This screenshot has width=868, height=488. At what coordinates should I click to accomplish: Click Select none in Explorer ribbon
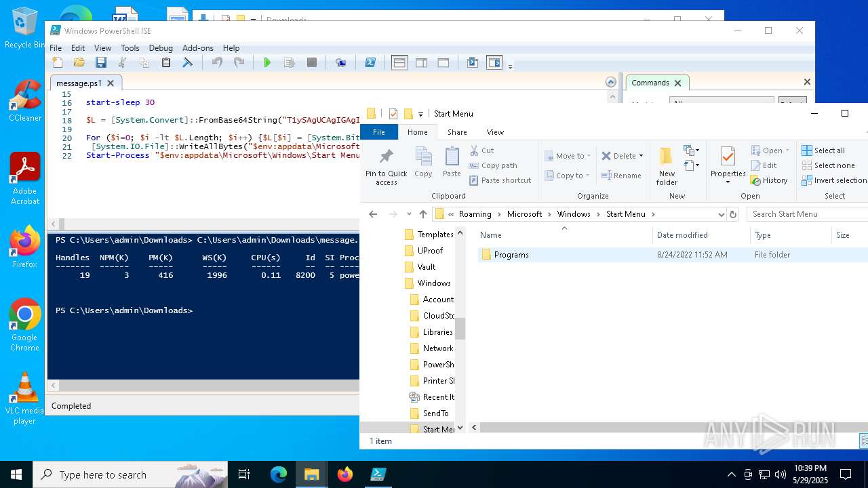[x=828, y=165]
